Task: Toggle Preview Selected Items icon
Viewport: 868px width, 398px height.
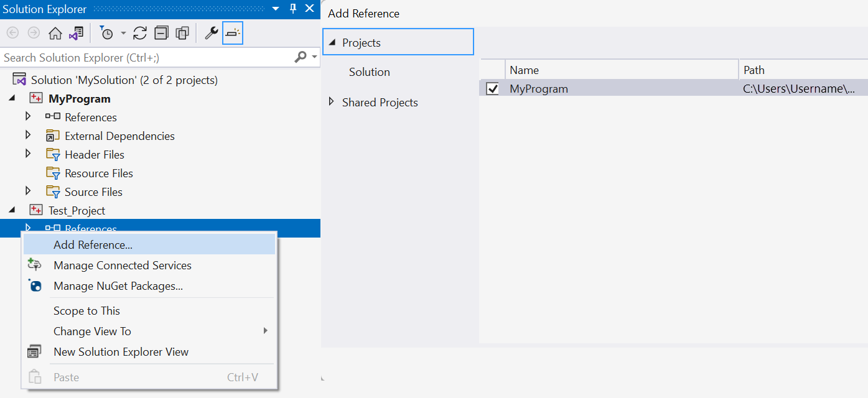Action: pos(232,32)
